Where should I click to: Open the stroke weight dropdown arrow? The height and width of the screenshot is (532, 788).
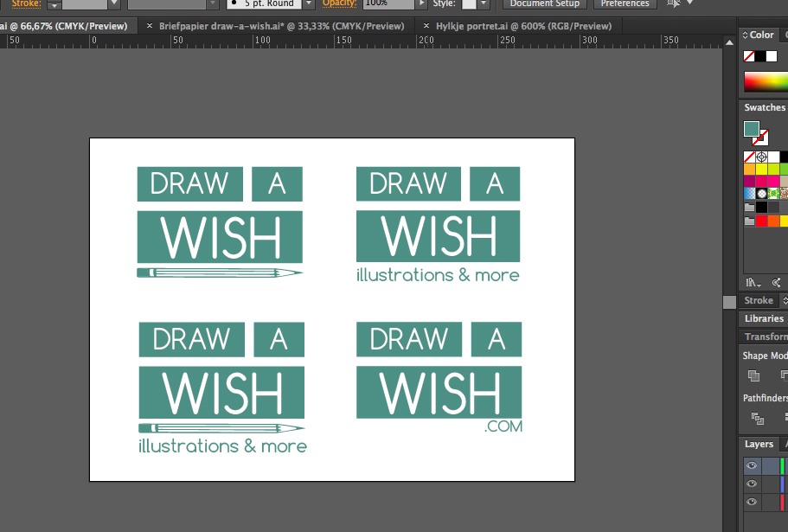(114, 3)
